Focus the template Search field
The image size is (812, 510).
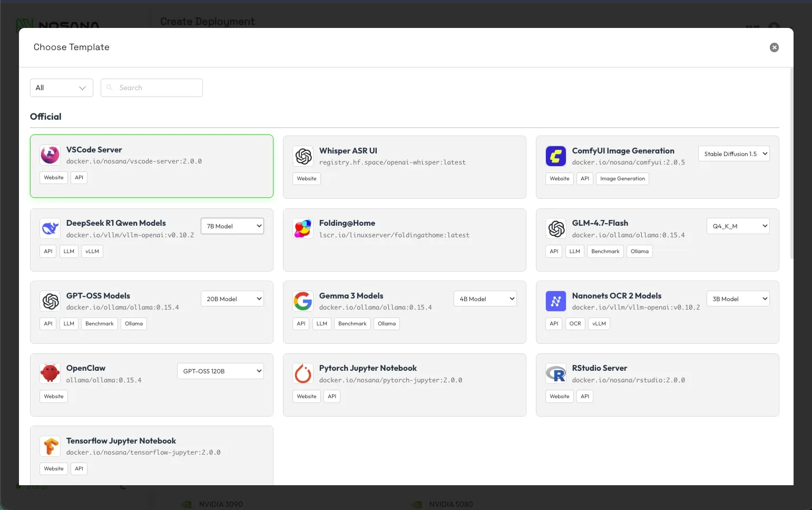[152, 88]
